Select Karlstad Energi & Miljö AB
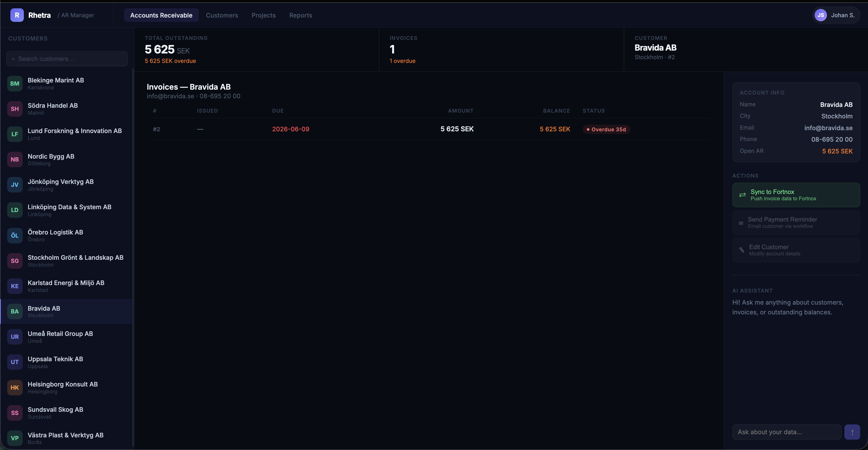The image size is (868, 450). pos(66,286)
